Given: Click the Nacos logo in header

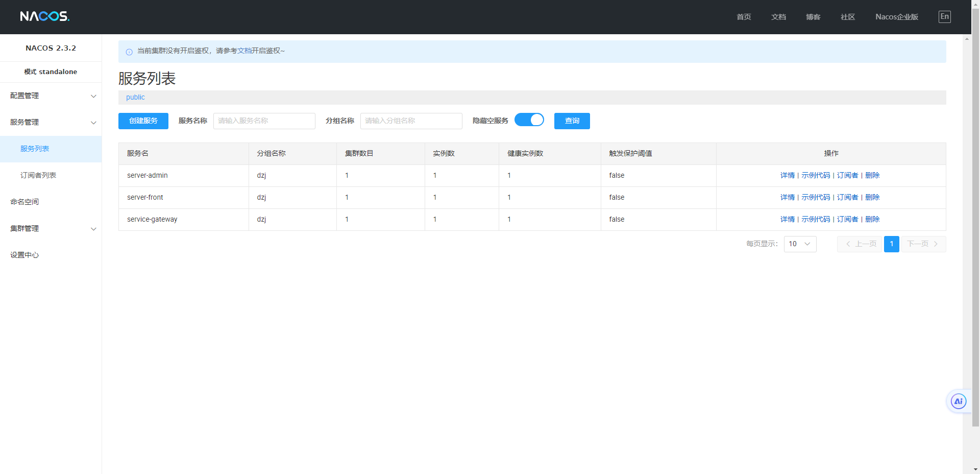Looking at the screenshot, I should [x=44, y=16].
